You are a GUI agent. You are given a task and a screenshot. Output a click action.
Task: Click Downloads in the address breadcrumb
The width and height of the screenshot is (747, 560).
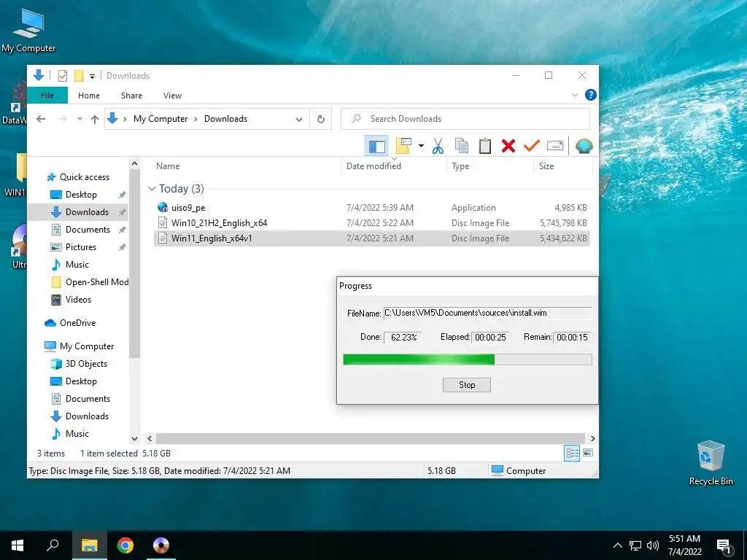226,119
